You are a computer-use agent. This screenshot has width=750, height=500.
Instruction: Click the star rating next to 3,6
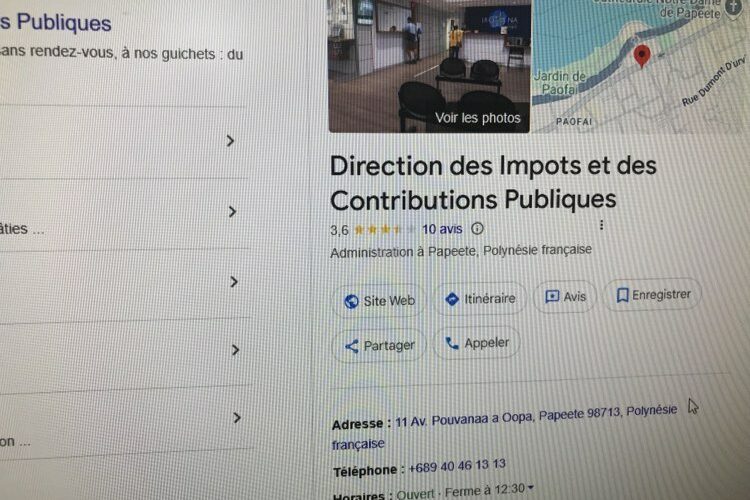tap(385, 230)
